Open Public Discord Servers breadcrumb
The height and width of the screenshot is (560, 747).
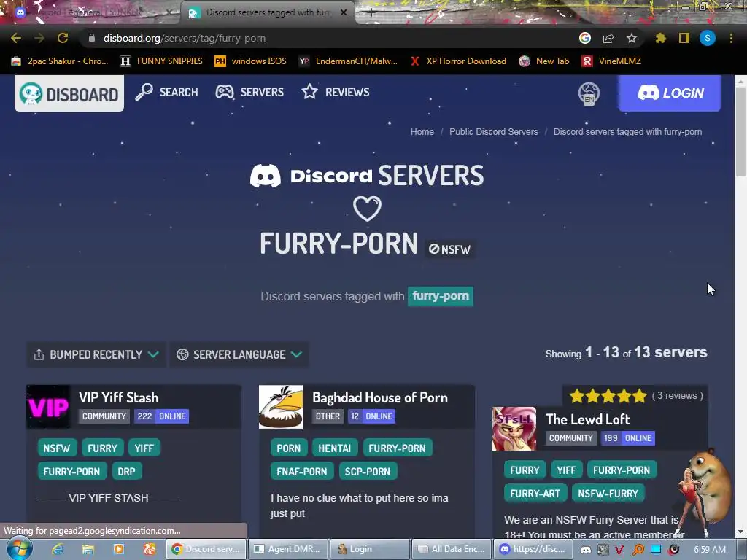pos(494,132)
